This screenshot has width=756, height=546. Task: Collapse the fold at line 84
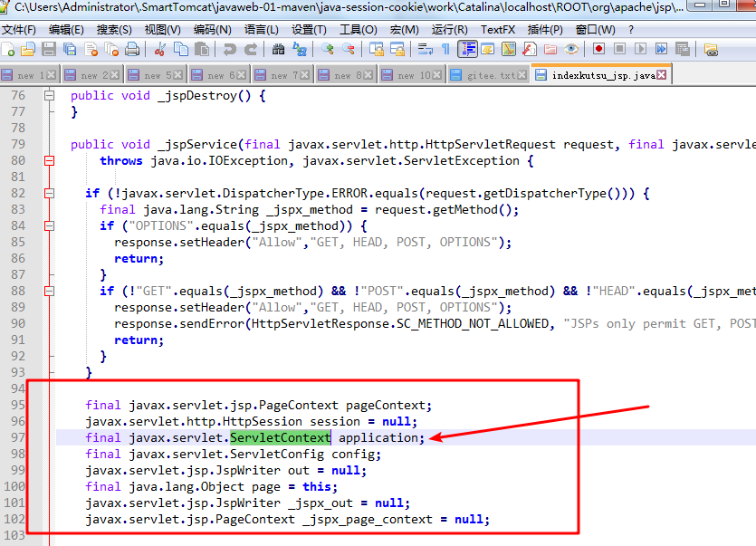pos(49,225)
